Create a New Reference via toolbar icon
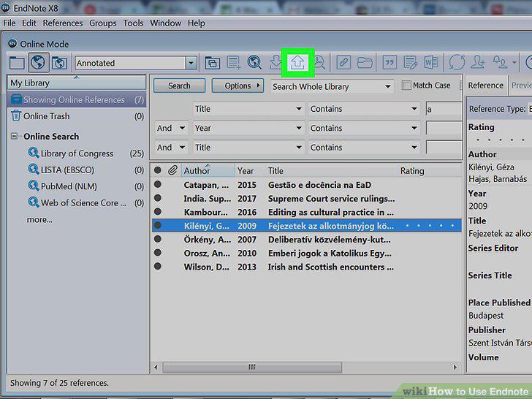 [234, 63]
